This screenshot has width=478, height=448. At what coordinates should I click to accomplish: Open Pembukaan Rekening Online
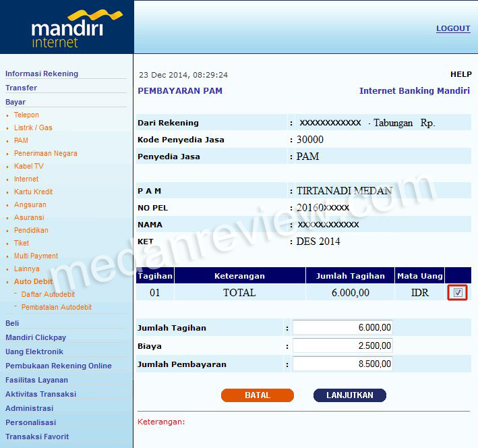pos(59,366)
